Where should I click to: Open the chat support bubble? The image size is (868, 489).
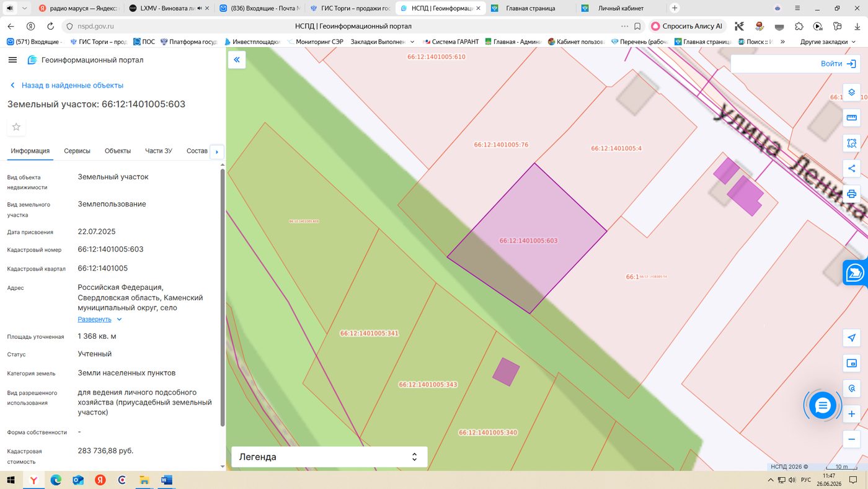point(823,406)
